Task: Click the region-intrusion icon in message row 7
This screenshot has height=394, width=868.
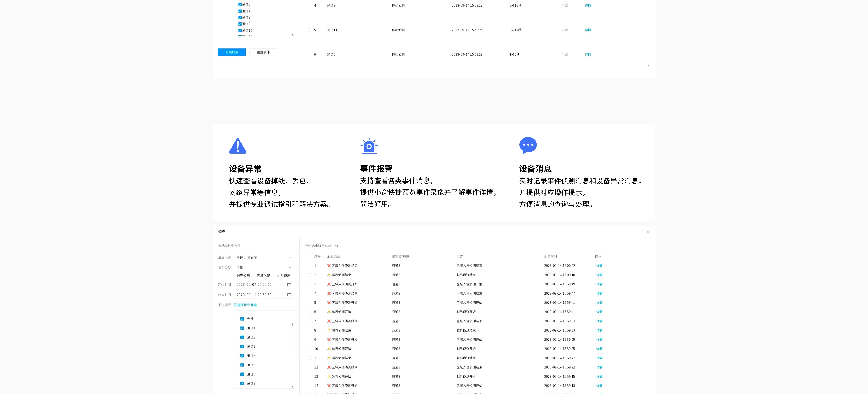Action: click(329, 321)
